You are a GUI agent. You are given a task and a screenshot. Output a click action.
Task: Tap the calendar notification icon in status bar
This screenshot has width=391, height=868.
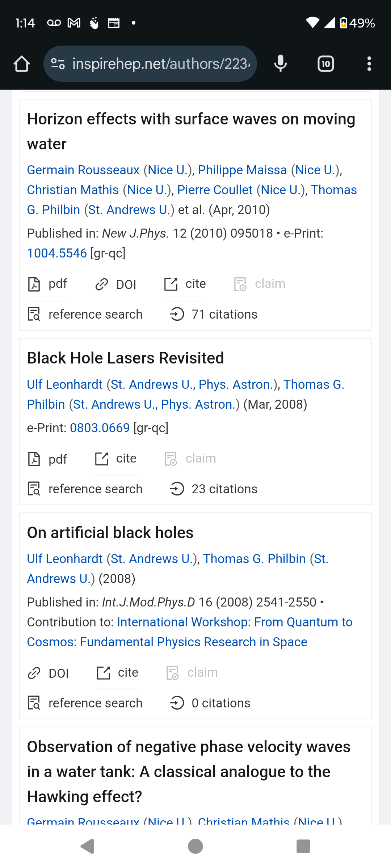[114, 23]
